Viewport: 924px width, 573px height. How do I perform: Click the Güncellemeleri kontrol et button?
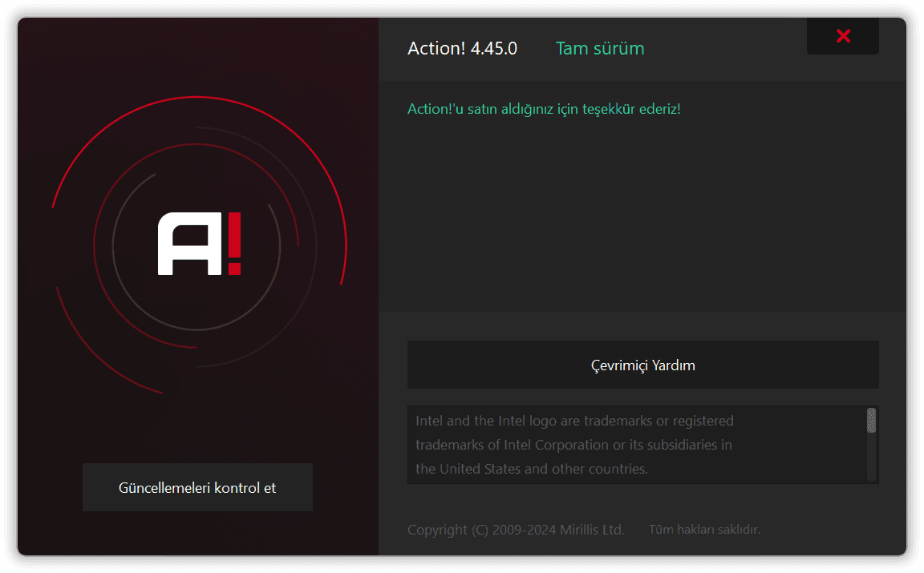[x=197, y=487]
